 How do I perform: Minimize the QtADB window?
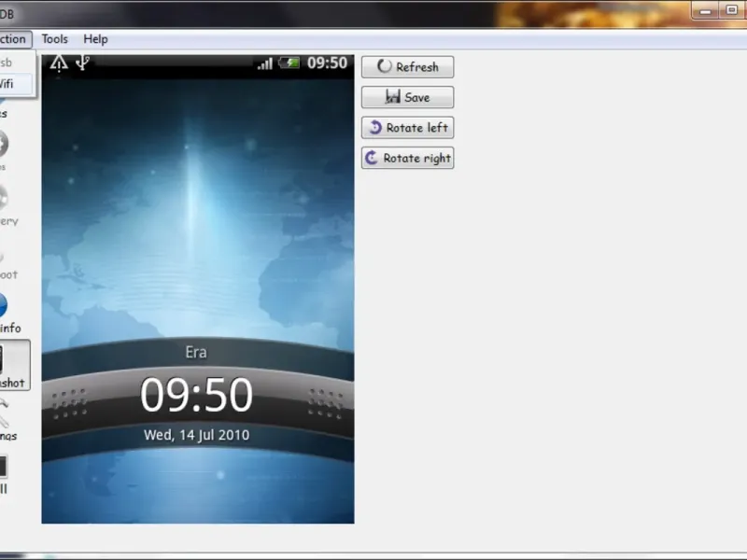[706, 10]
